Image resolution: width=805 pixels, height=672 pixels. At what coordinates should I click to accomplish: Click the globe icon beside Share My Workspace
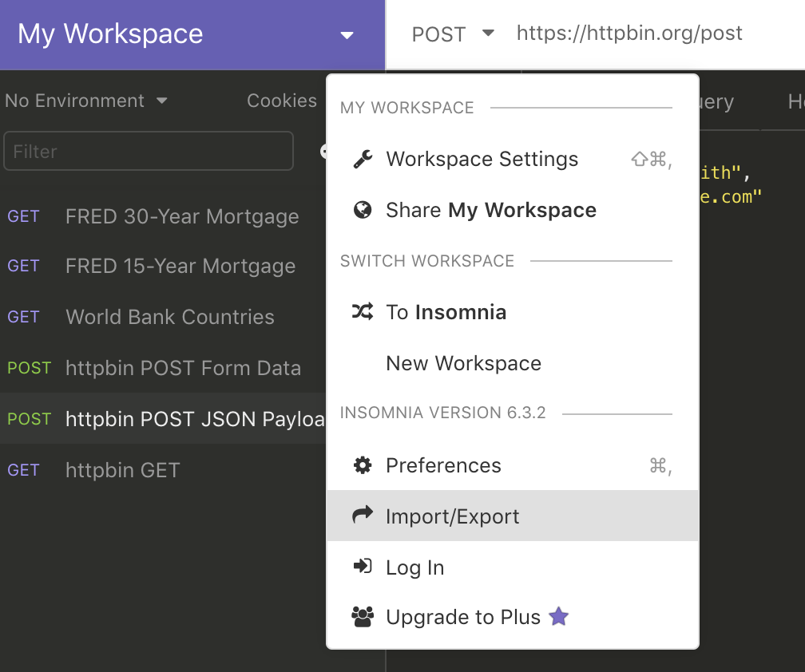click(x=363, y=210)
